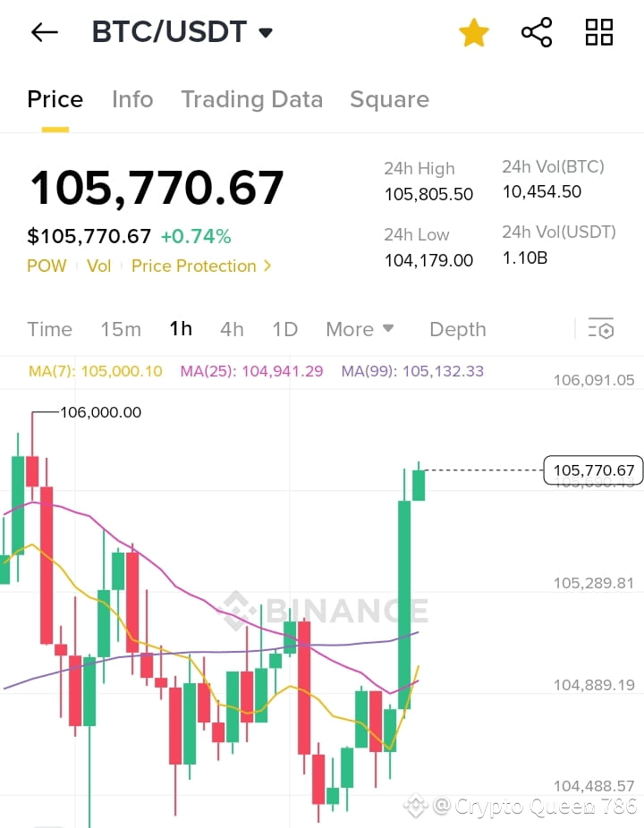Select the MA(25) indicator label
The width and height of the screenshot is (644, 828).
pos(250,370)
